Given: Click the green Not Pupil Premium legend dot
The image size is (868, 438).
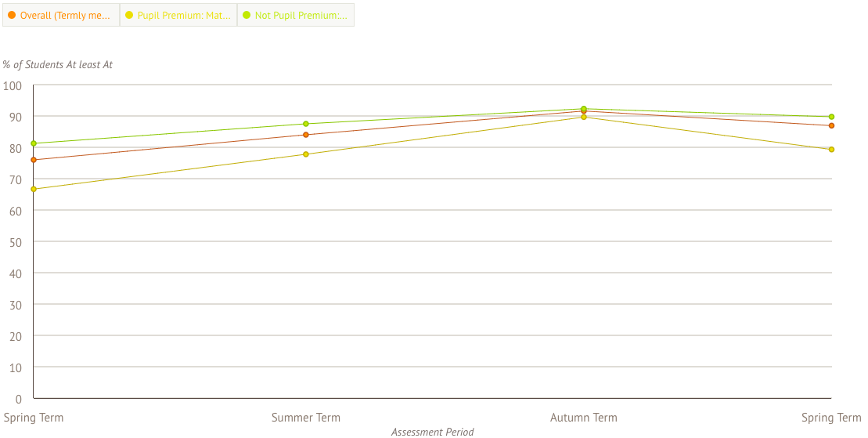Looking at the screenshot, I should click(x=247, y=15).
